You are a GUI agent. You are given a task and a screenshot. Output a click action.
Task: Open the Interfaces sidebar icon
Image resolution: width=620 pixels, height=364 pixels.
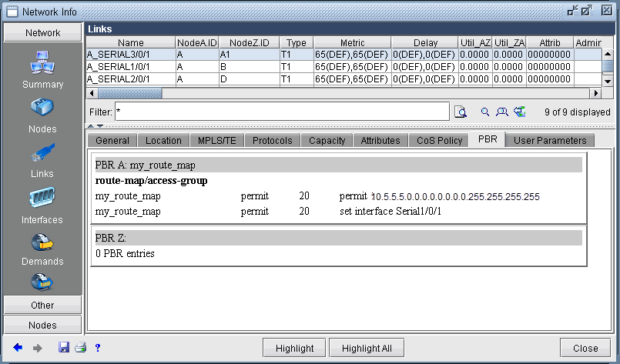coord(42,199)
